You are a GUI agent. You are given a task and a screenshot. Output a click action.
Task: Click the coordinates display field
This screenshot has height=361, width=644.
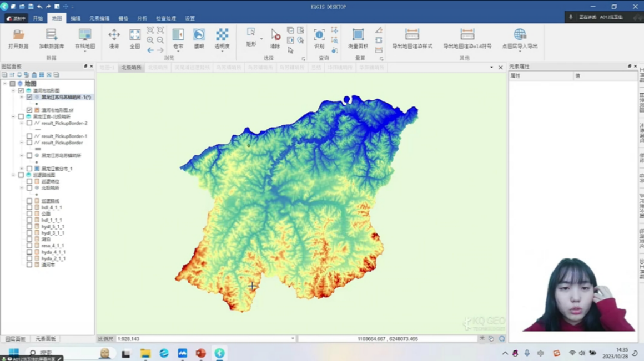[x=388, y=339]
